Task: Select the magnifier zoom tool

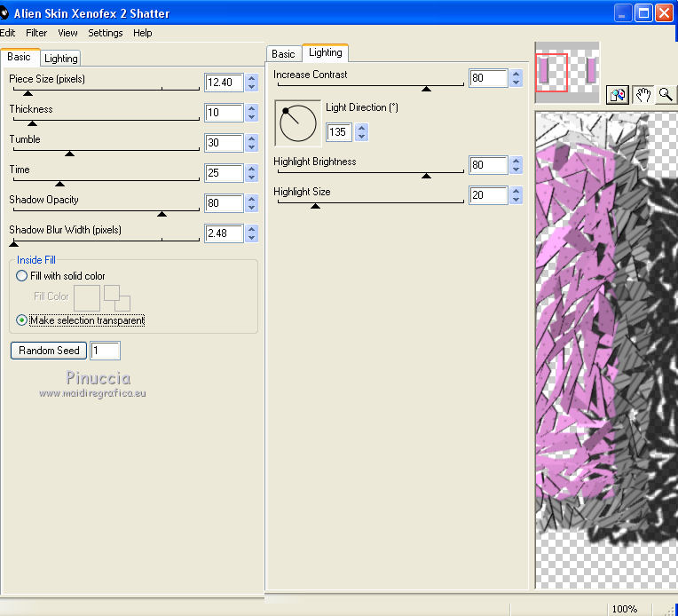Action: click(666, 94)
